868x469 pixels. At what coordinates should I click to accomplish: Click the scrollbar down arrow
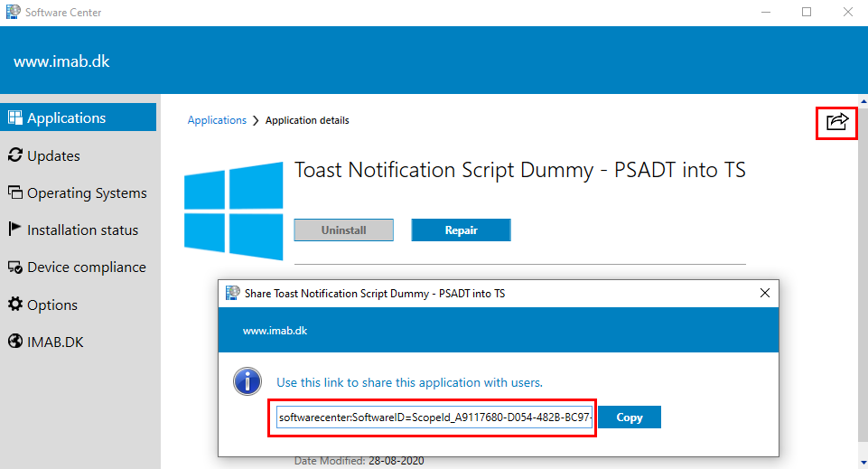tap(863, 463)
